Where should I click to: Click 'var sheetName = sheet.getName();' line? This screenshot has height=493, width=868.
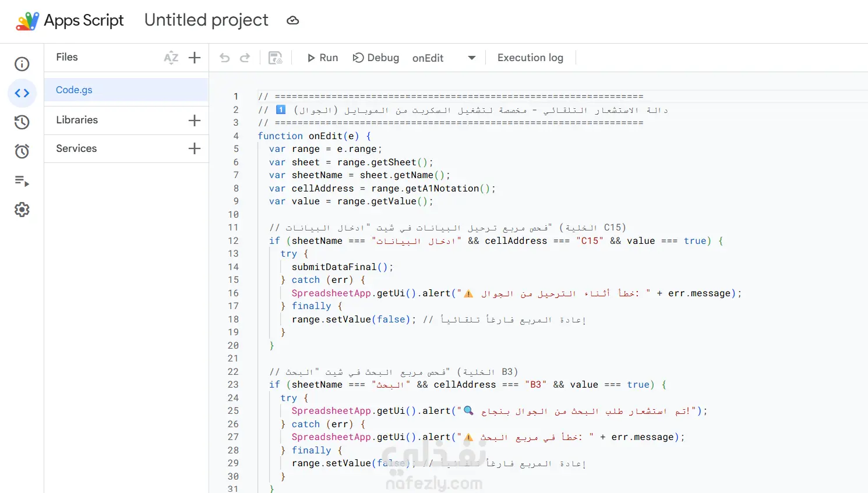[x=359, y=175]
